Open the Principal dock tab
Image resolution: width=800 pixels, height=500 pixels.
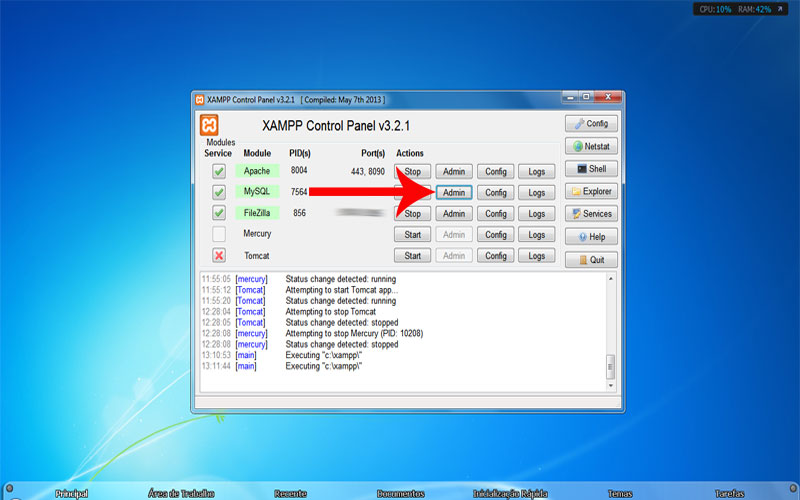tap(71, 493)
